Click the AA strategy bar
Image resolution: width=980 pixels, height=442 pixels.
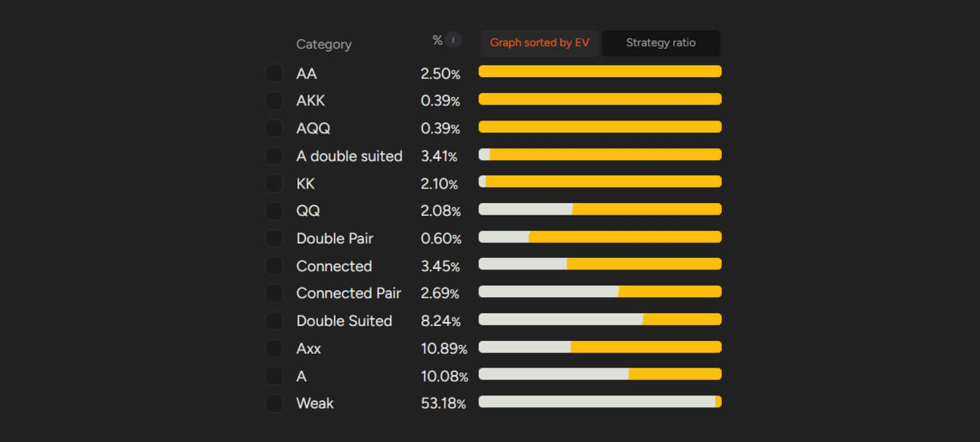click(600, 72)
